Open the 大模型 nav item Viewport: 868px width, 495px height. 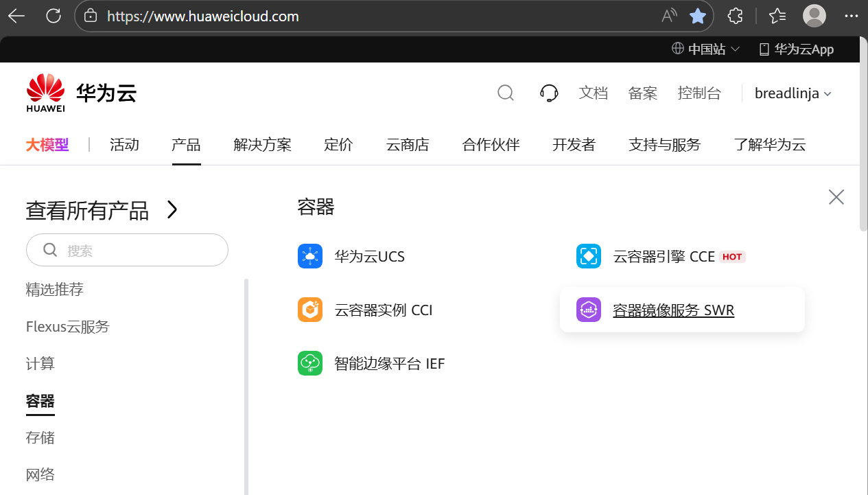47,145
